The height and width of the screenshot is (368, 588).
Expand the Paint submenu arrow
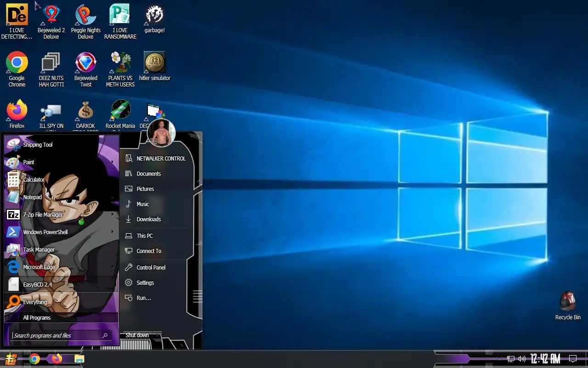(x=112, y=162)
